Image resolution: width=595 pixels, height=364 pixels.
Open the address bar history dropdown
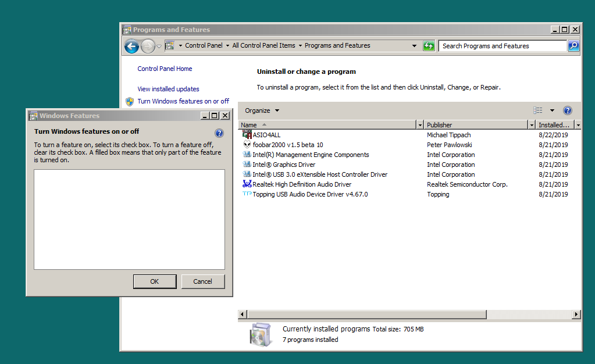point(414,46)
